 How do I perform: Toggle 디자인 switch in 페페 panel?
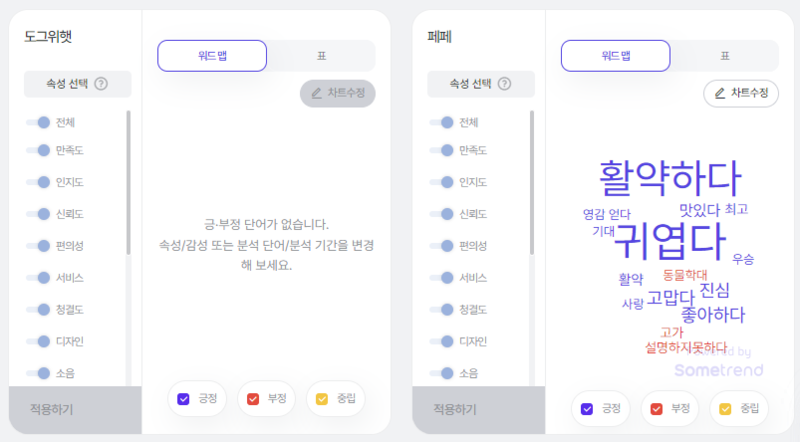coord(442,341)
